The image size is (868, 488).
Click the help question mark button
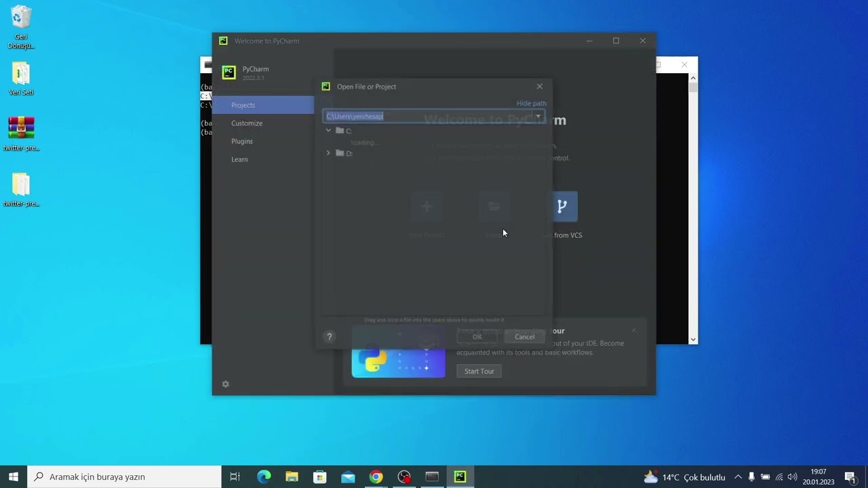(330, 337)
